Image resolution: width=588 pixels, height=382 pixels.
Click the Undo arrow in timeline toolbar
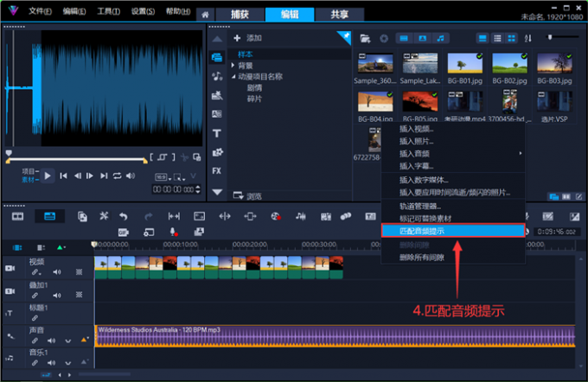124,216
